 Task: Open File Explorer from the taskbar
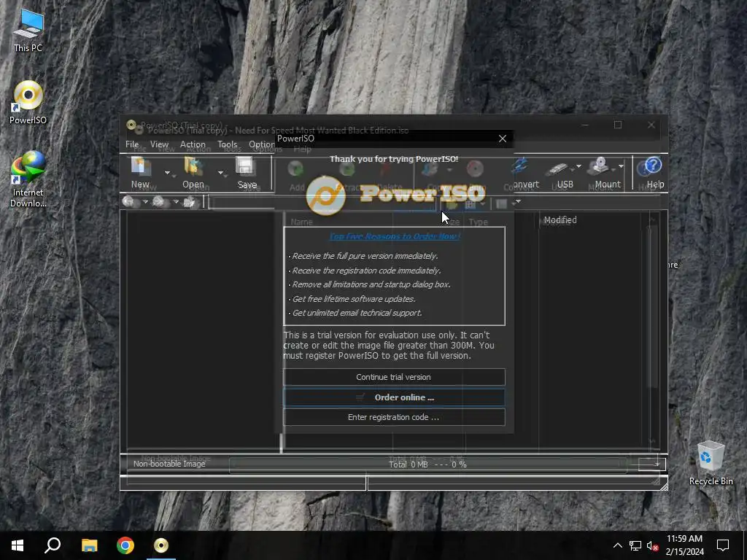(89, 545)
